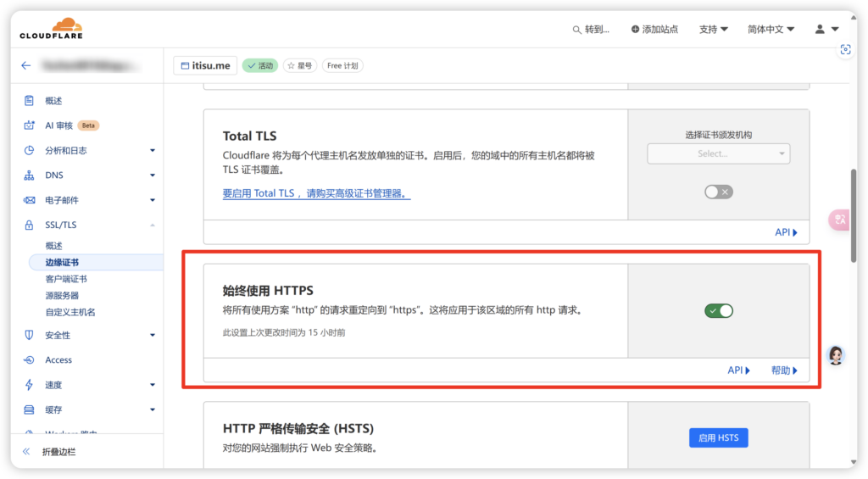Select 自定义主机名 in the sidebar
Screen dimensions: 868x479
coord(70,312)
